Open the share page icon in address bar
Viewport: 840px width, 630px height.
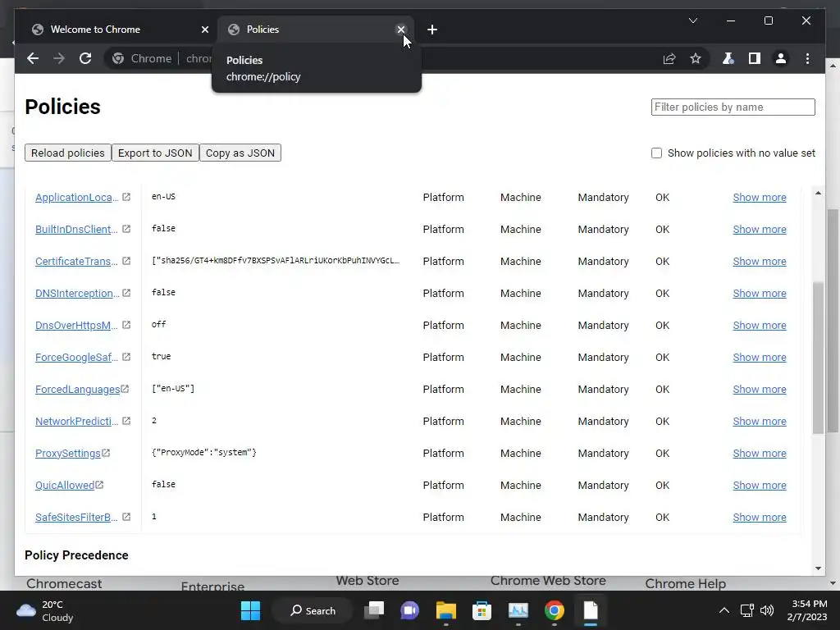click(669, 58)
